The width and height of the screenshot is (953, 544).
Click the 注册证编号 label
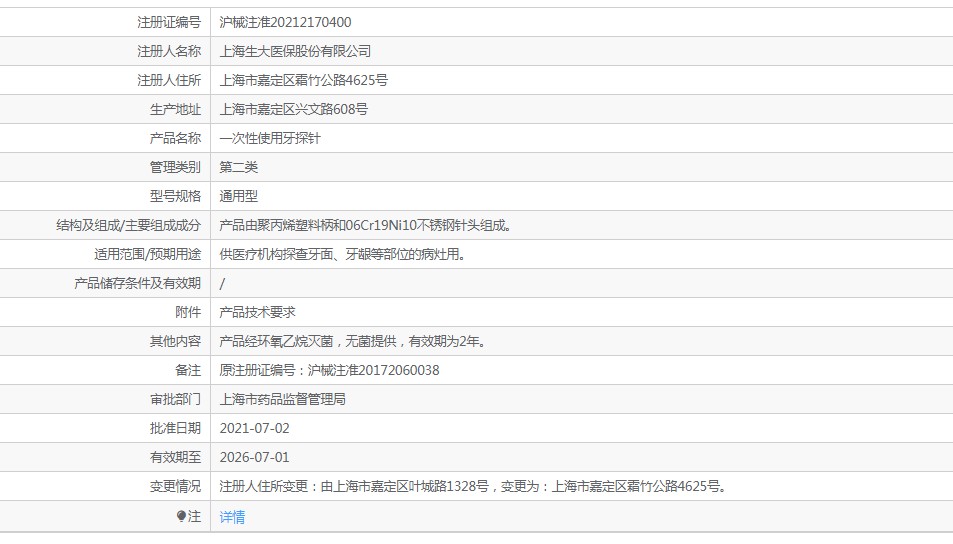(x=169, y=22)
